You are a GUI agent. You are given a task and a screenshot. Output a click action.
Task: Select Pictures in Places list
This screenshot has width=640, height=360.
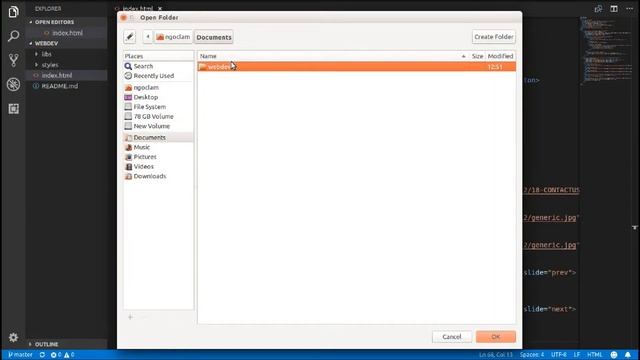[158, 157]
